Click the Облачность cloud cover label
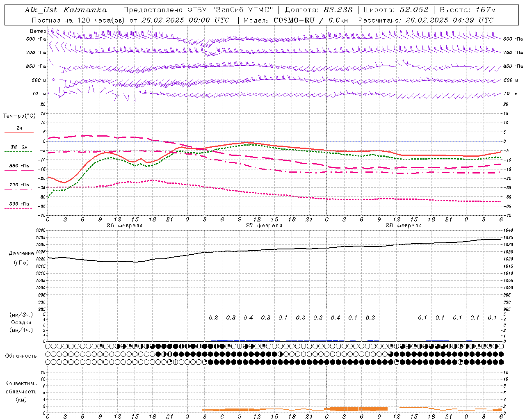Screen dimensions: 525x420 pos(21,356)
